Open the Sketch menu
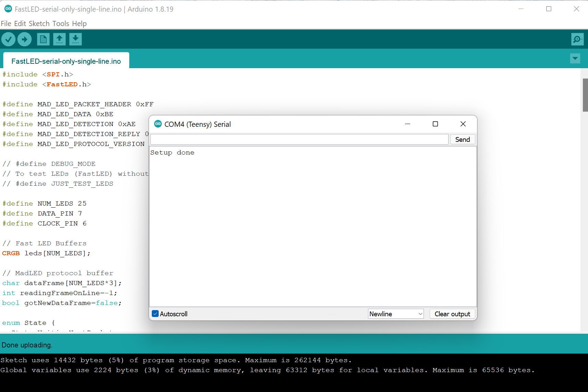The height and width of the screenshot is (392, 588). coord(39,24)
